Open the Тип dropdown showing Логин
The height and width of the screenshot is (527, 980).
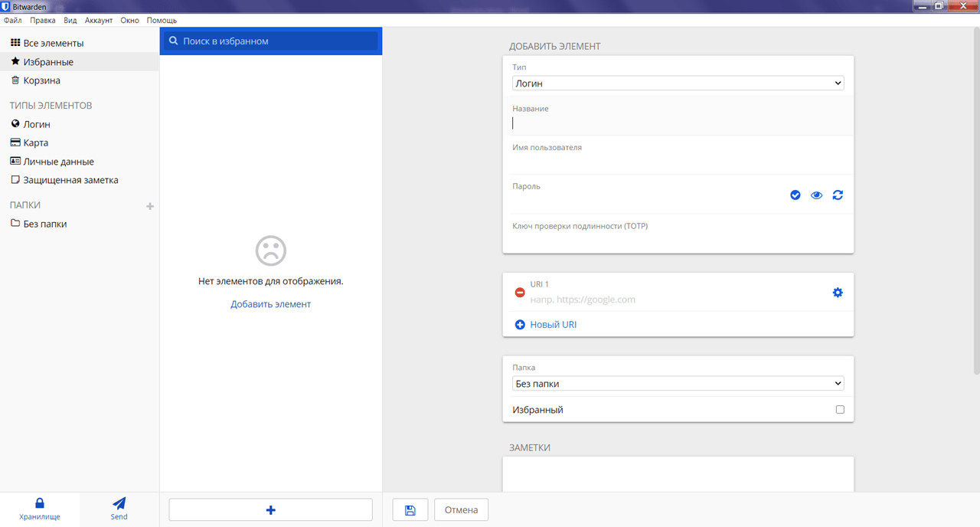678,83
